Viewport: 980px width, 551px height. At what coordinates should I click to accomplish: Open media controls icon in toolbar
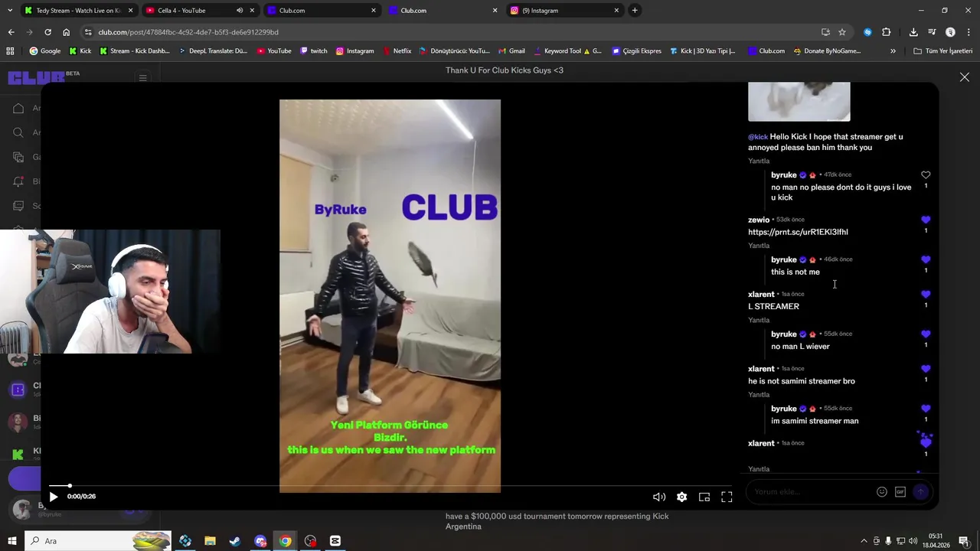click(932, 32)
